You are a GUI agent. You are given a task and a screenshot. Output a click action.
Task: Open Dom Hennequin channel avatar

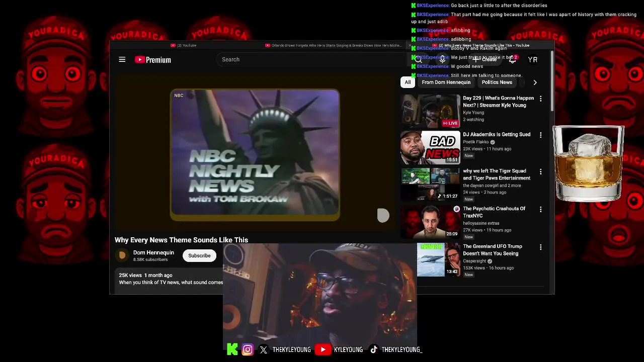[122, 255]
